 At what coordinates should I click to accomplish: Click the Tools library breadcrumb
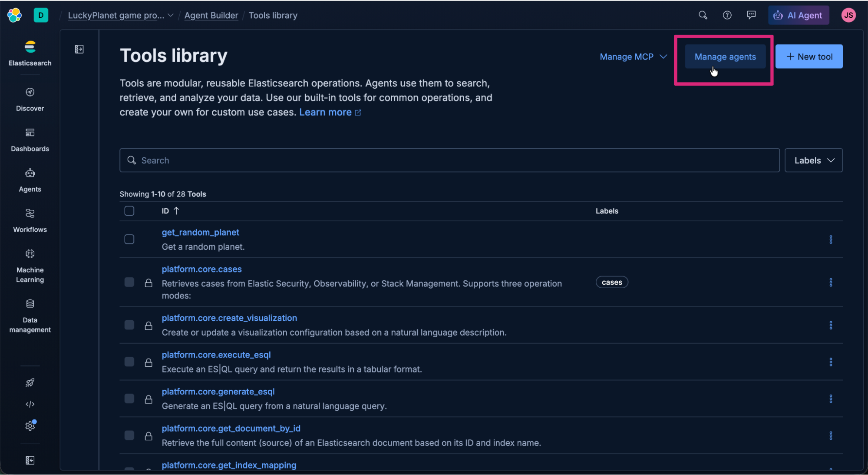273,15
